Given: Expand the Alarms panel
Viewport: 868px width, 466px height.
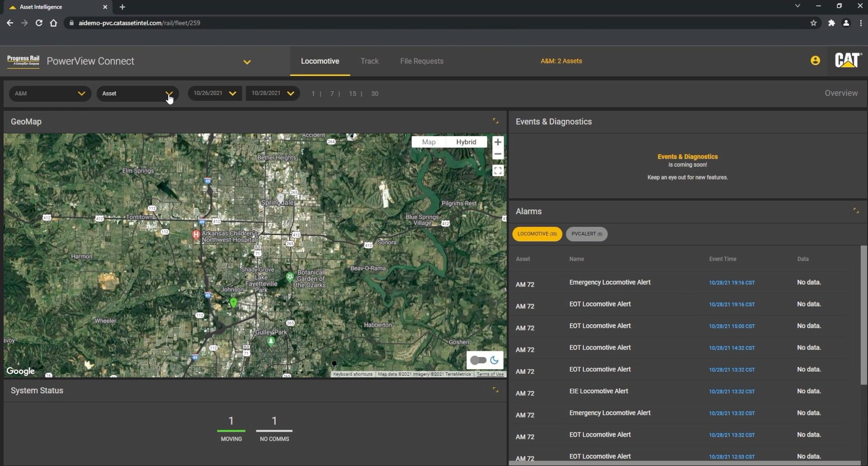Looking at the screenshot, I should click(x=856, y=210).
